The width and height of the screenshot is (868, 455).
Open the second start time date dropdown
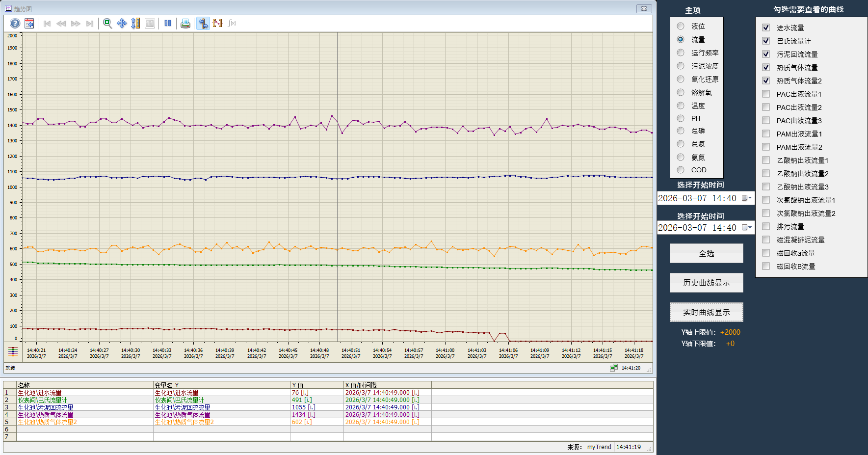[747, 228]
